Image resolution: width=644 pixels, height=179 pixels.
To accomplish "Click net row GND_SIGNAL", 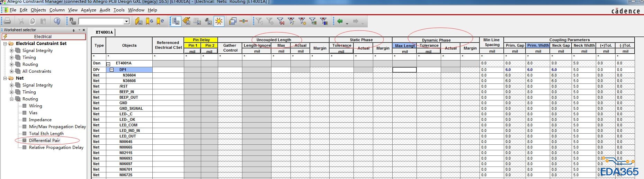I will [x=129, y=108].
